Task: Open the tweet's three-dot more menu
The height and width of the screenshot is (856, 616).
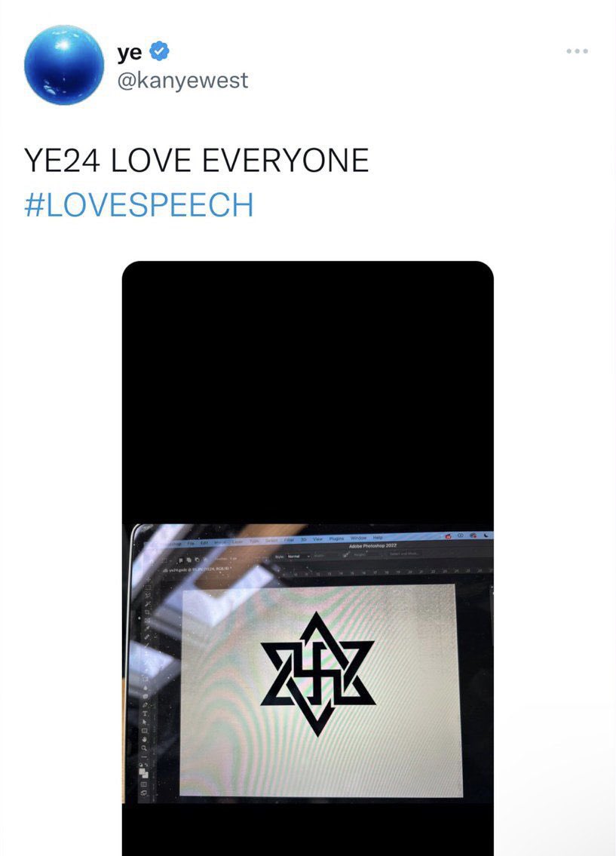Action: pyautogui.click(x=577, y=51)
